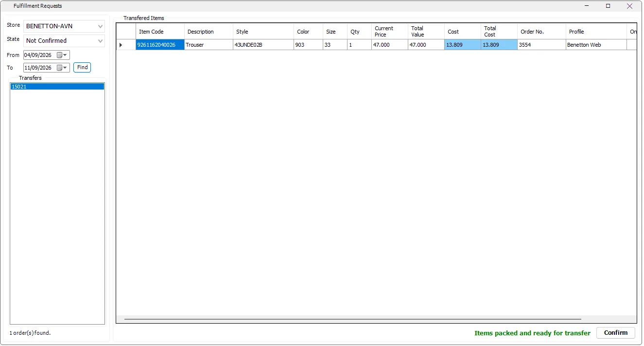Click the Trouser description cell

[209, 45]
